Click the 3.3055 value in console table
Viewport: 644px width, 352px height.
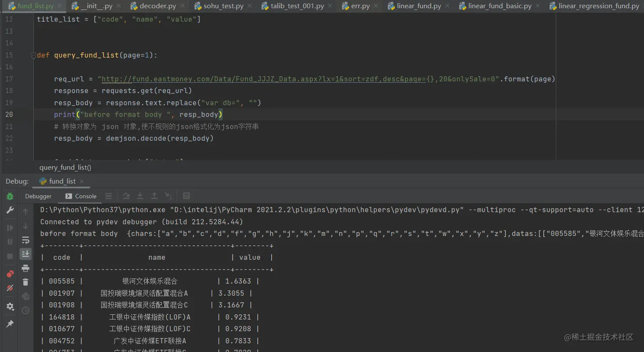pos(231,294)
